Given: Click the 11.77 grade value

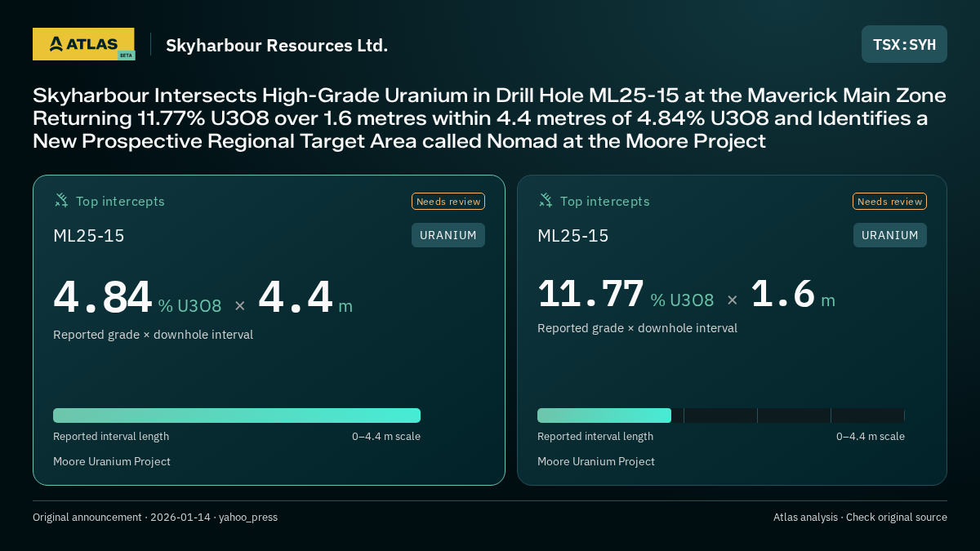Looking at the screenshot, I should (x=590, y=294).
